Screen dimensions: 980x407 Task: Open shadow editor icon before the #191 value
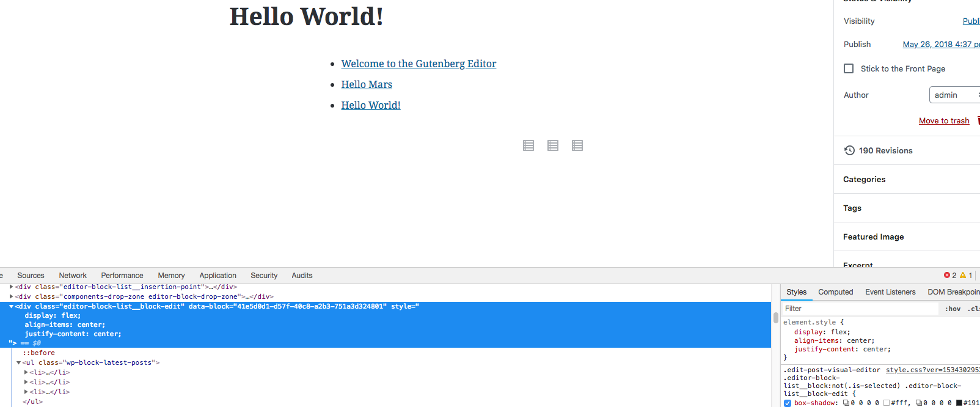pos(919,403)
